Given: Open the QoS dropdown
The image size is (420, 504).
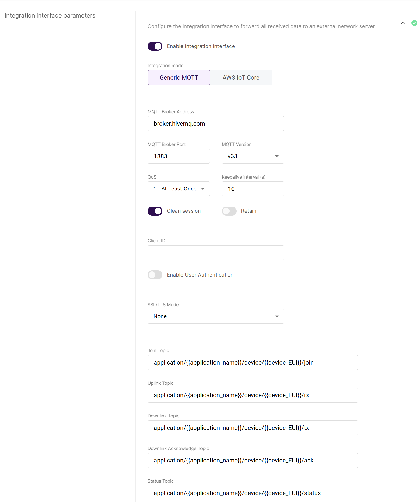Looking at the screenshot, I should [x=179, y=189].
